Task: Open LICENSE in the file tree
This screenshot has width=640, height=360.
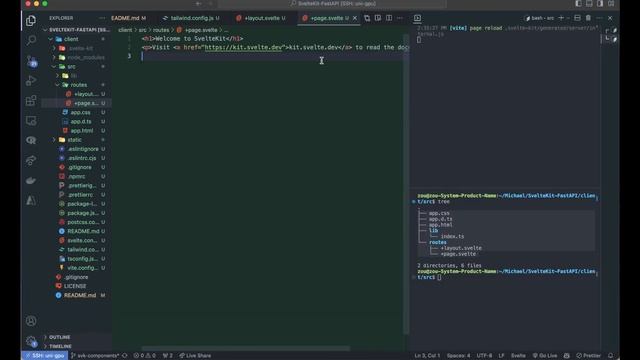Action: pyautogui.click(x=75, y=286)
